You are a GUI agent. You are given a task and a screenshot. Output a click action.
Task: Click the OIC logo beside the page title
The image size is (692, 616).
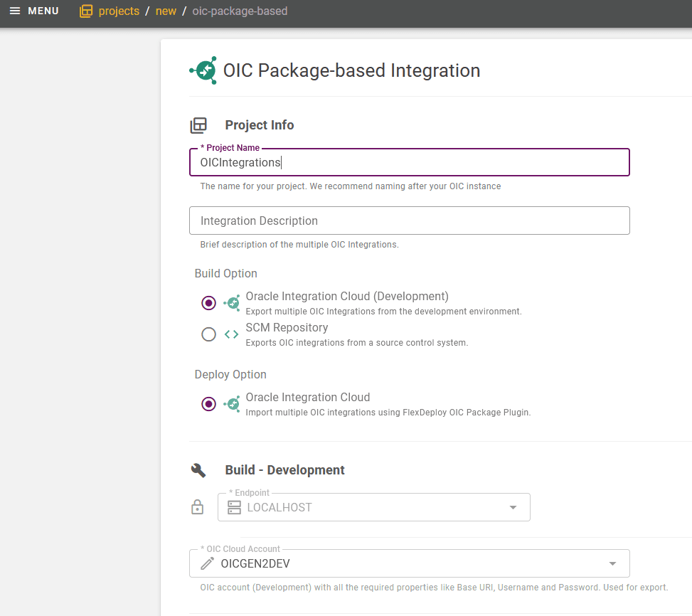pos(203,70)
